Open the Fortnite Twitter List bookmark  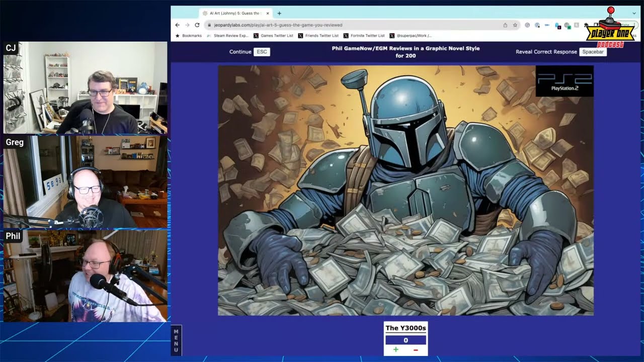coord(364,36)
